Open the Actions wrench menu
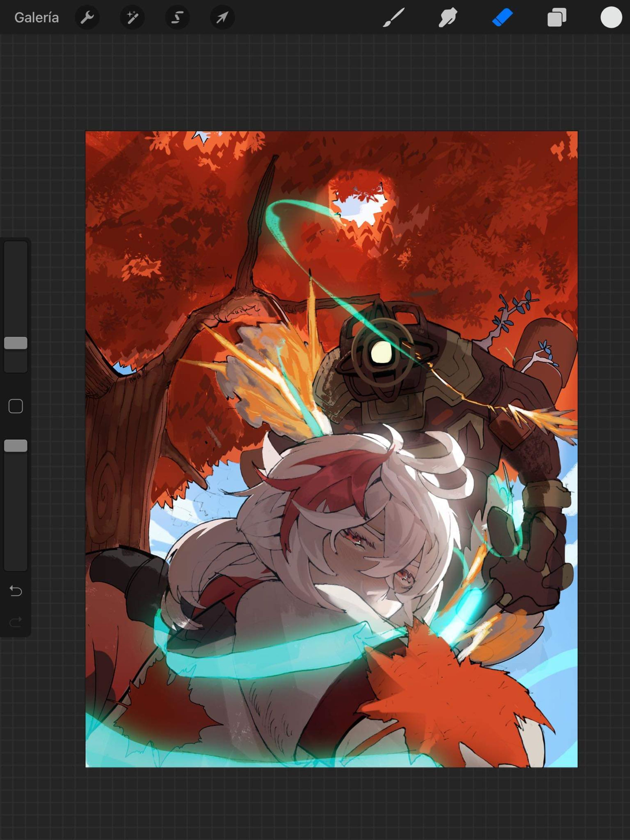This screenshot has height=840, width=630. click(x=87, y=17)
